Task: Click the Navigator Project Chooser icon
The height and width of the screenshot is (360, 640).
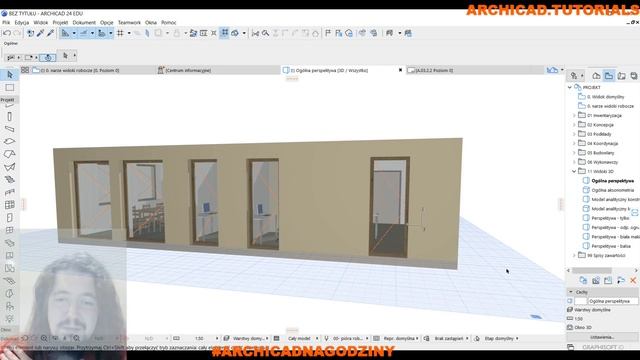Action: [x=576, y=76]
